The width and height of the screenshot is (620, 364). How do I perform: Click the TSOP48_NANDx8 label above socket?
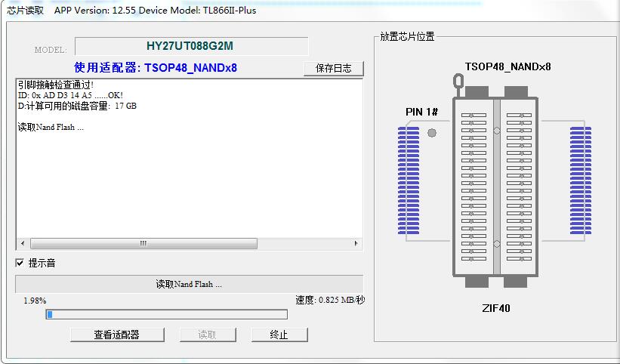[507, 66]
